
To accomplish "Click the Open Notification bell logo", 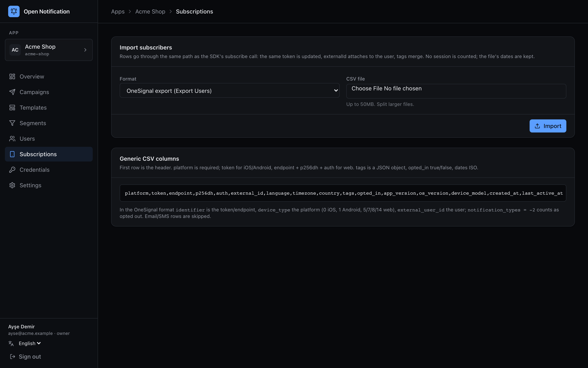I will pos(14,11).
